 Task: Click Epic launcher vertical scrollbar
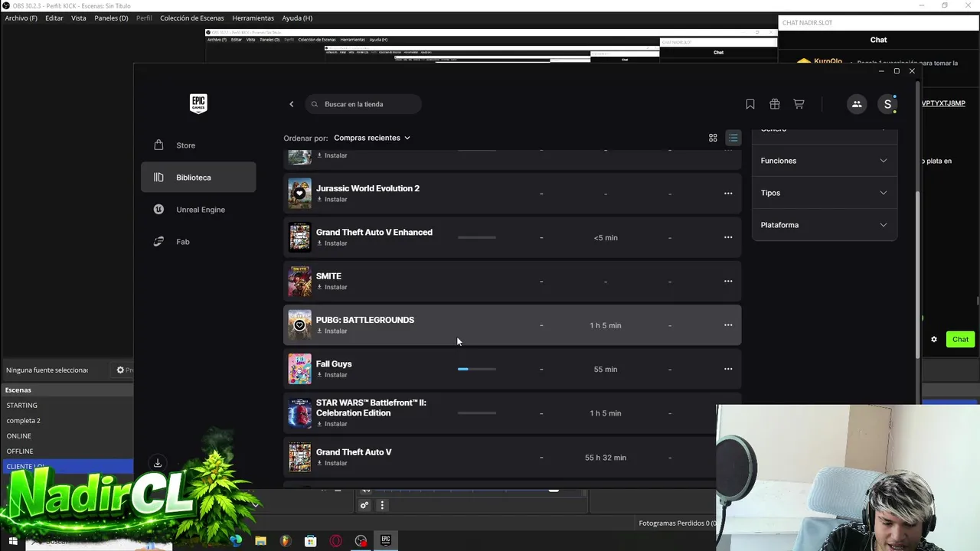pos(918,274)
